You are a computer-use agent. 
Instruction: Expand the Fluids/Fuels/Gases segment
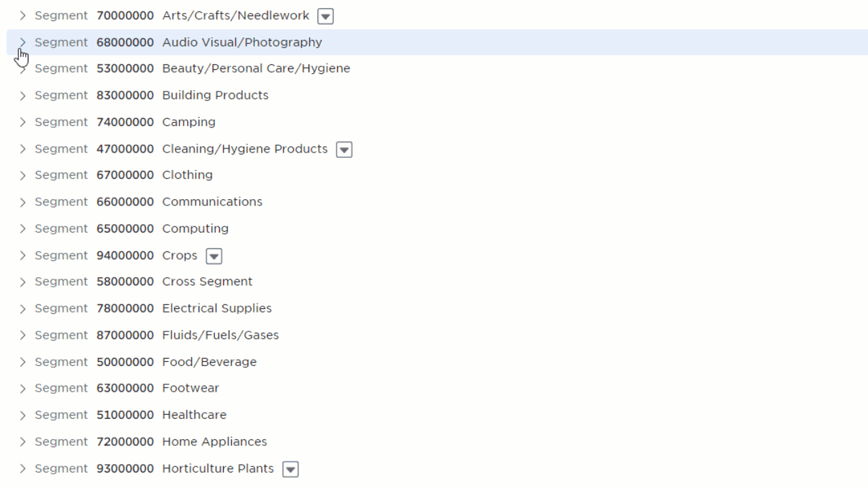coord(22,335)
